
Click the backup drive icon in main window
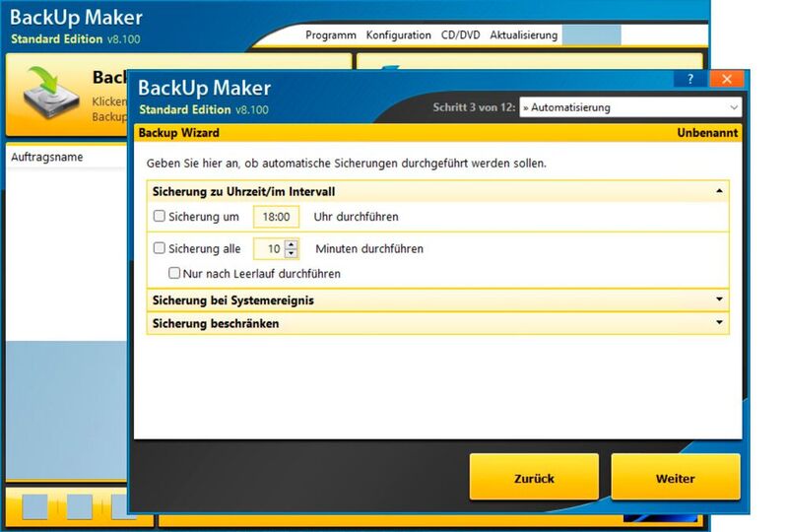coord(50,93)
